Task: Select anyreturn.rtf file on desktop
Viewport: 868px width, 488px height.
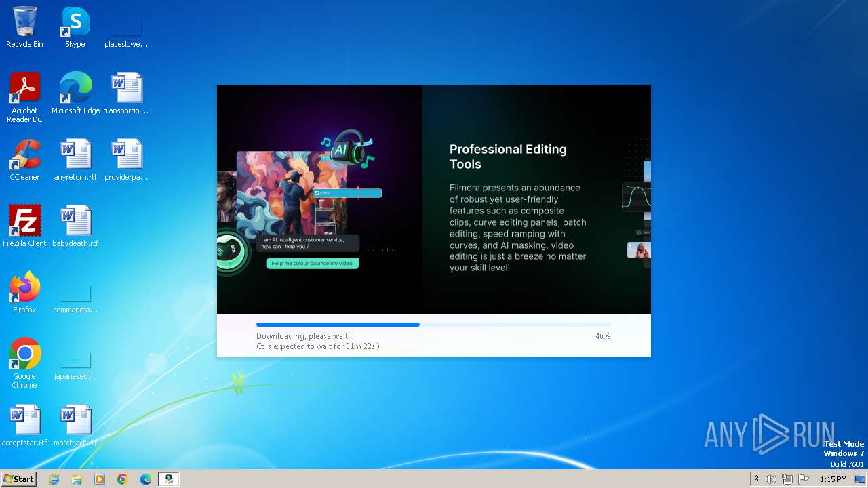Action: (x=75, y=160)
